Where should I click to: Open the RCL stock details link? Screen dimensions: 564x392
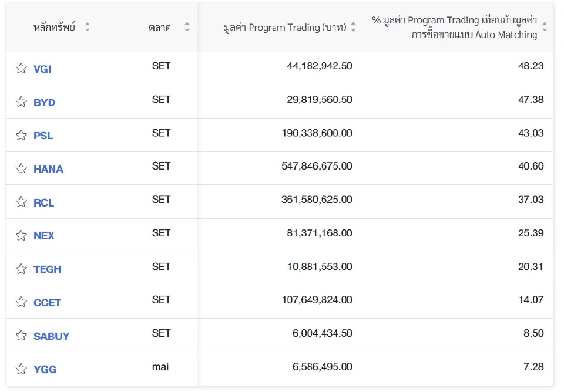click(x=43, y=202)
